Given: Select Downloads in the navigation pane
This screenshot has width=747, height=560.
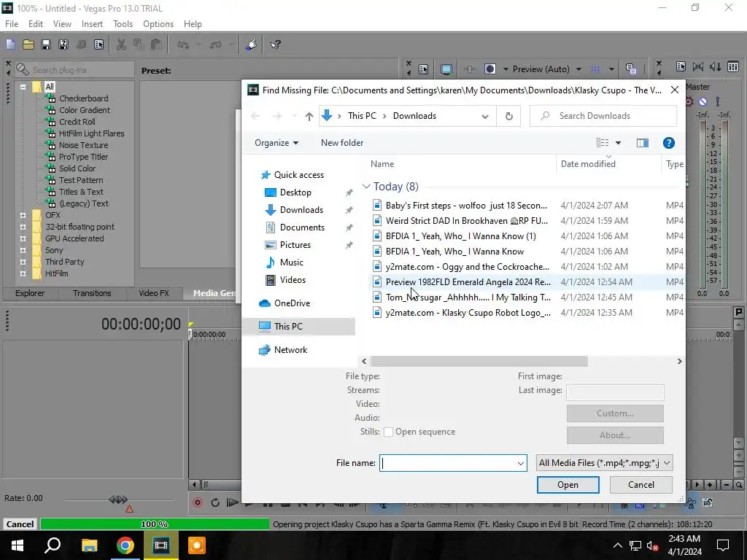Looking at the screenshot, I should point(301,210).
